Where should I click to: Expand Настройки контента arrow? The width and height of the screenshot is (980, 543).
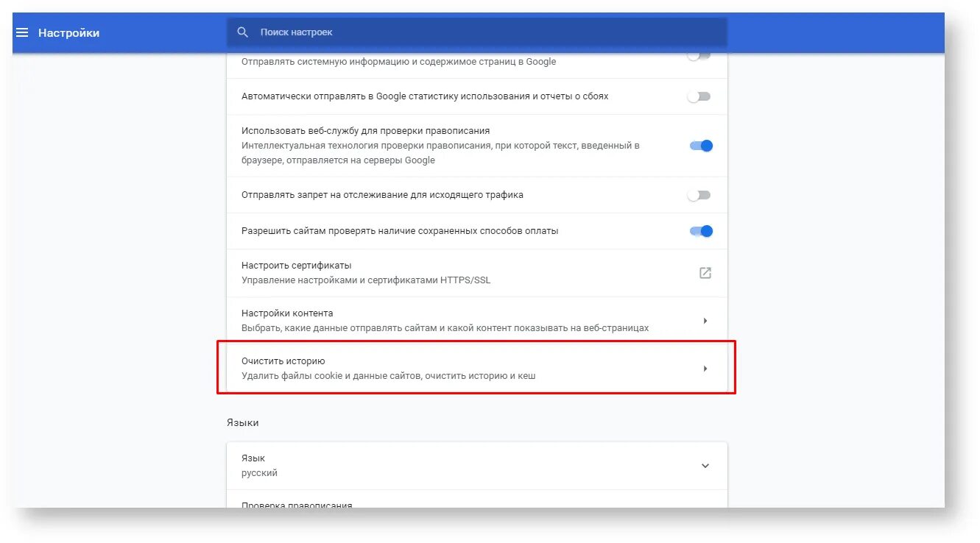[x=705, y=321]
